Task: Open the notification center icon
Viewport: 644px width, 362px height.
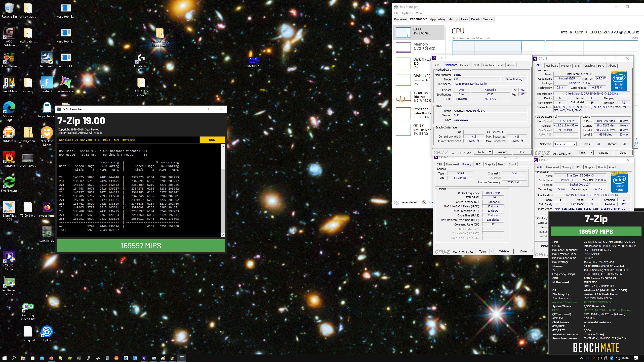Action: [x=636, y=358]
